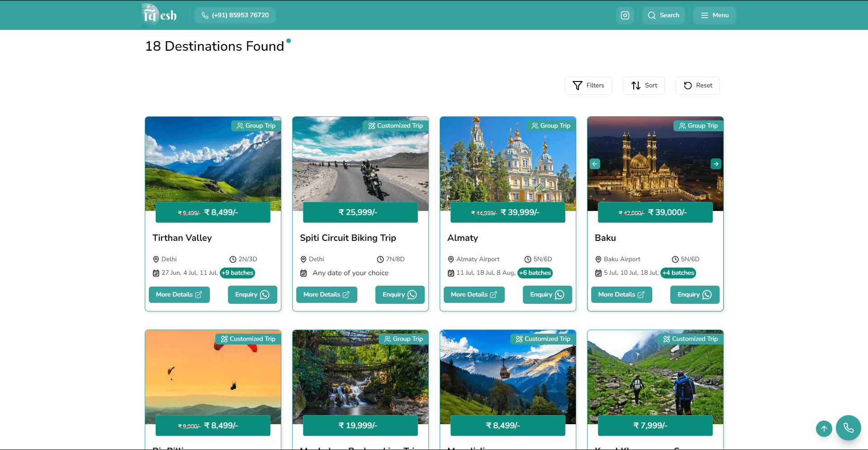
Task: Send WhatsApp Enquiry for Tirthan Valley
Action: point(252,295)
